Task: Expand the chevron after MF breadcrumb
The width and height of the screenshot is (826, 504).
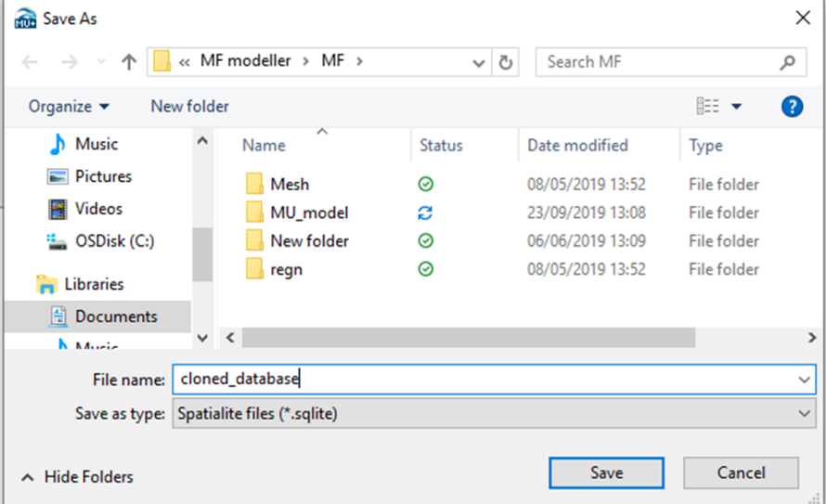Action: coord(359,61)
